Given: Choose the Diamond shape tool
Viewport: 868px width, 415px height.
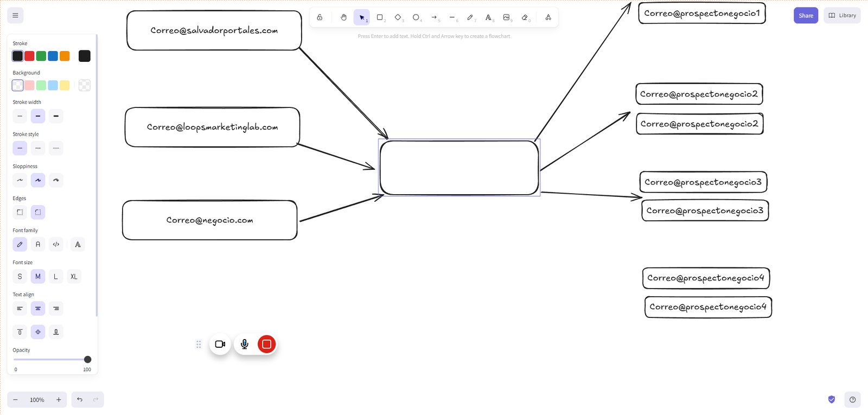Looking at the screenshot, I should (398, 17).
